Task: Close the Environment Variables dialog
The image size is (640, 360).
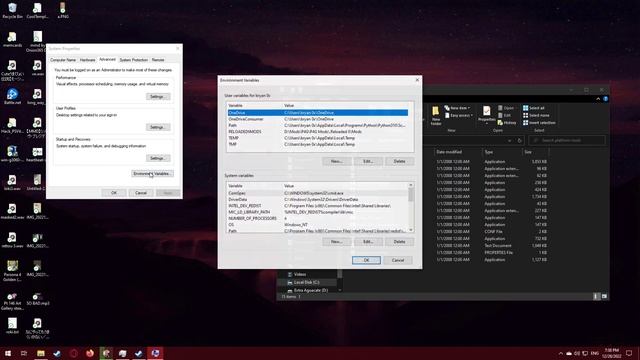Action: [x=417, y=80]
